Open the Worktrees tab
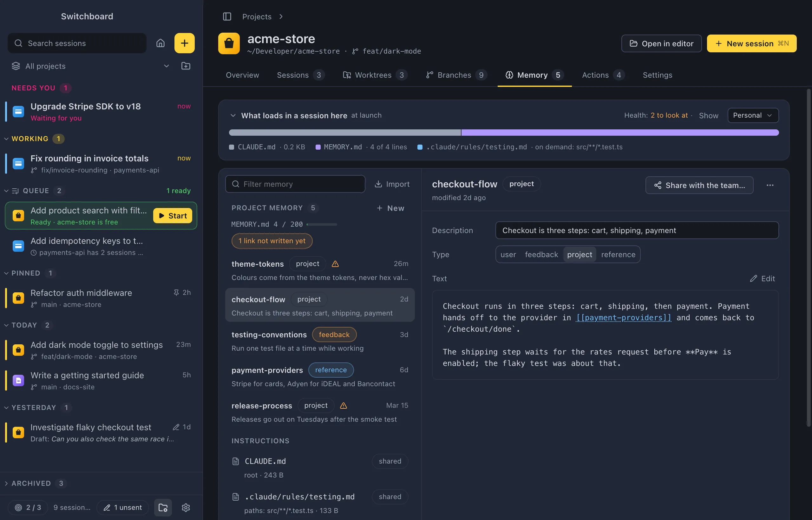Image resolution: width=812 pixels, height=520 pixels. tap(375, 75)
